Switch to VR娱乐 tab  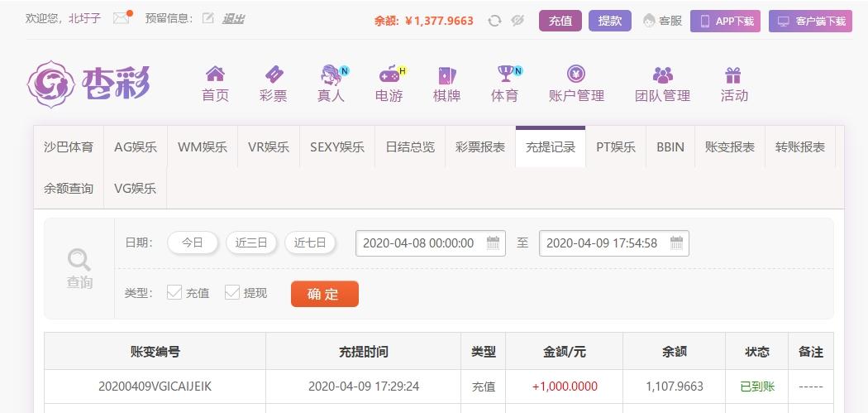tap(269, 146)
